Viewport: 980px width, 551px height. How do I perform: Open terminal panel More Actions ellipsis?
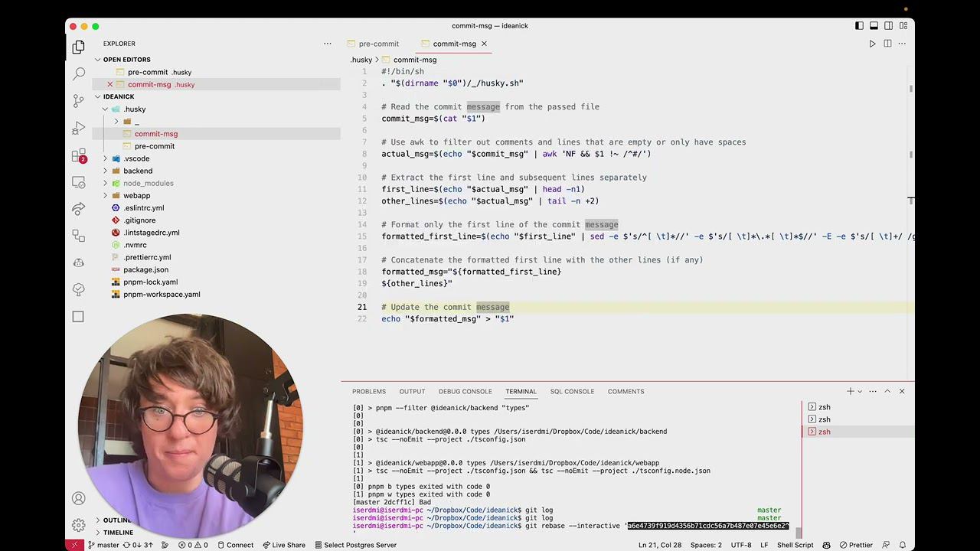pyautogui.click(x=873, y=391)
